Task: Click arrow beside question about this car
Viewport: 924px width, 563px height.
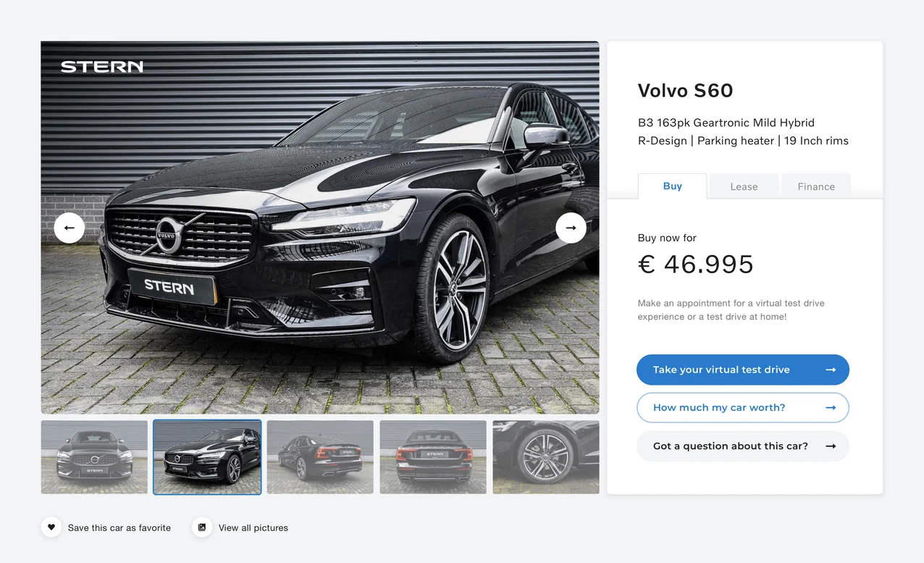Action: [831, 446]
